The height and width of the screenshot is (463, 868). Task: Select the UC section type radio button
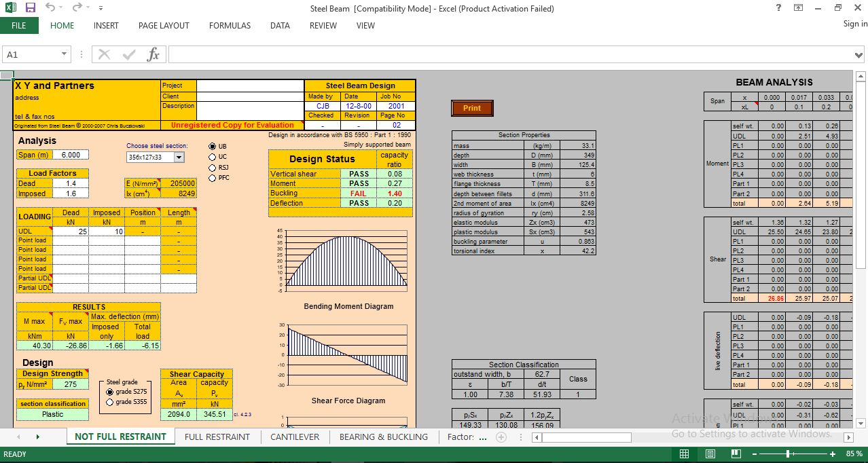pos(213,157)
